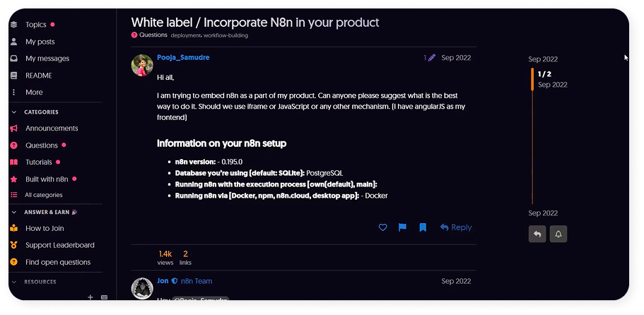
Task: Click the Questions category icon in sidebar
Action: pyautogui.click(x=14, y=145)
